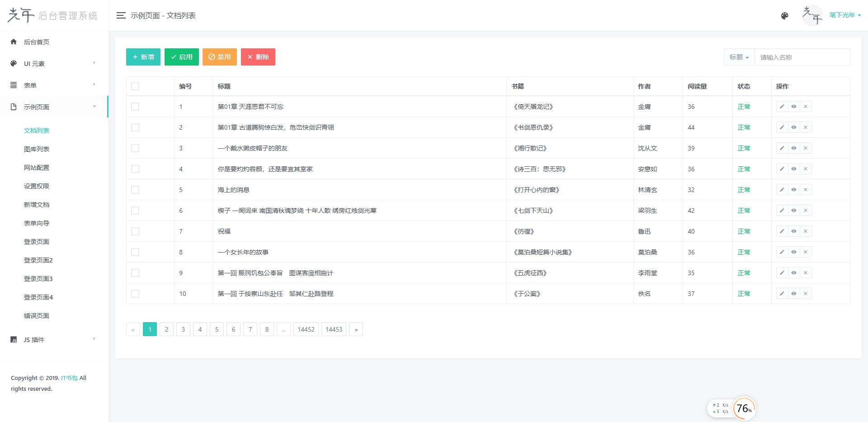Tick checkbox for row 5 海上的消息
Viewport: 868px width, 422px height.
pyautogui.click(x=135, y=190)
